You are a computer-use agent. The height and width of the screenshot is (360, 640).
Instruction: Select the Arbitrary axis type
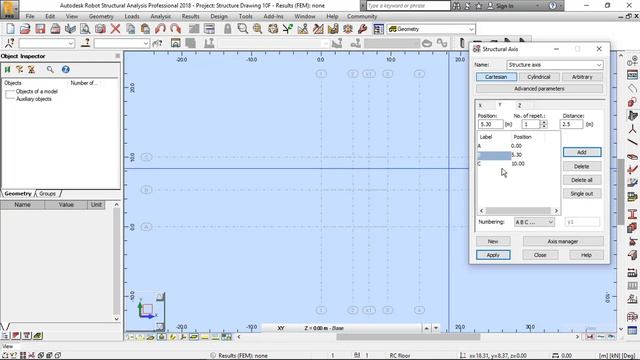point(582,77)
